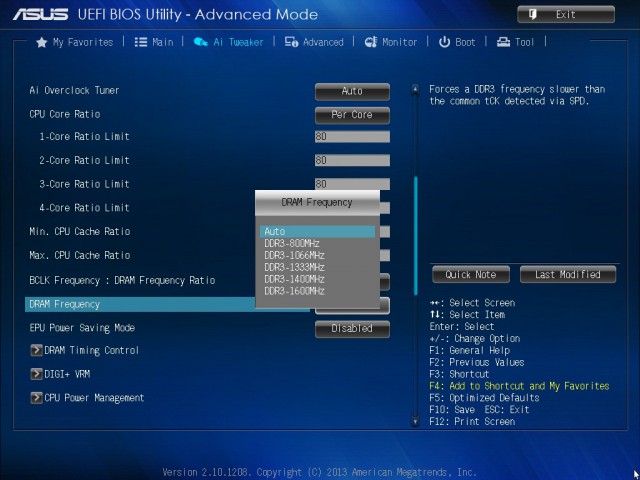Screen dimensions: 640x480
Task: Expand CPU Power Management submenu
Action: click(87, 398)
